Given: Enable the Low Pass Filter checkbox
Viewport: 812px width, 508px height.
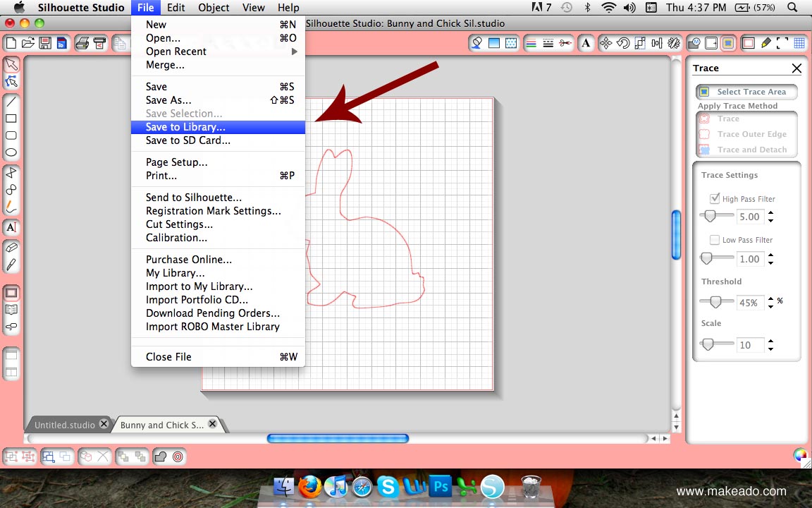Looking at the screenshot, I should point(715,239).
